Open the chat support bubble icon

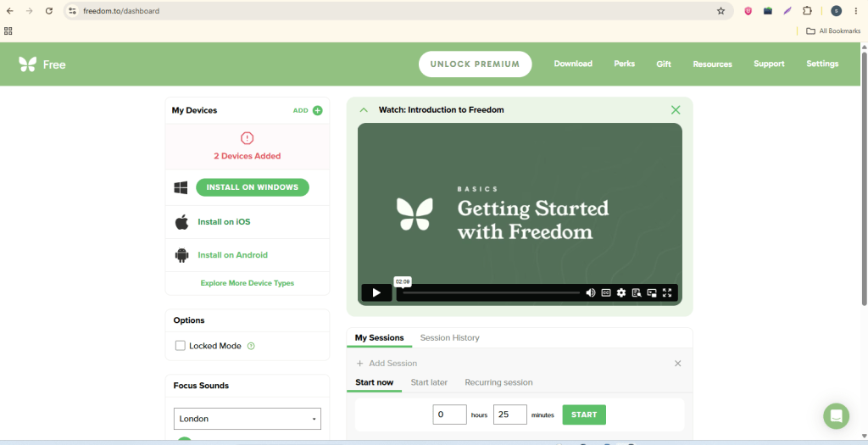pyautogui.click(x=836, y=415)
